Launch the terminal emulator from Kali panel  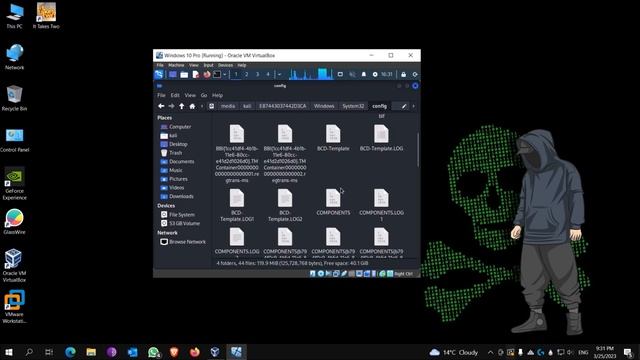coord(217,74)
